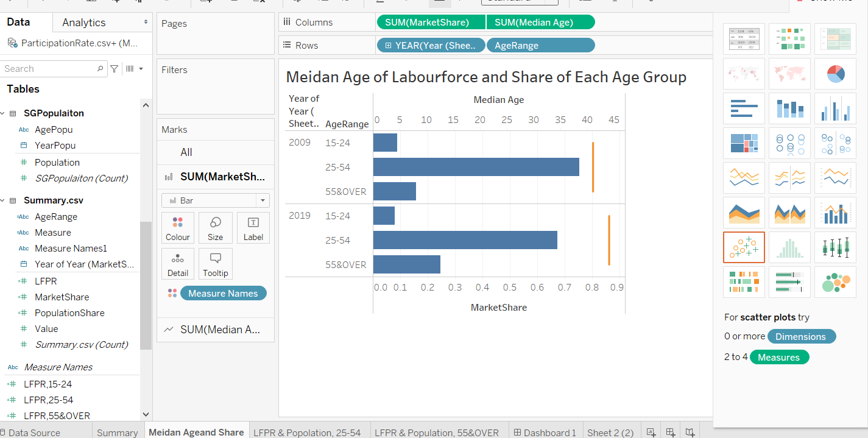Expand the YEAR pill on Rows shelf
Screen dimensions: 868x438
click(387, 46)
